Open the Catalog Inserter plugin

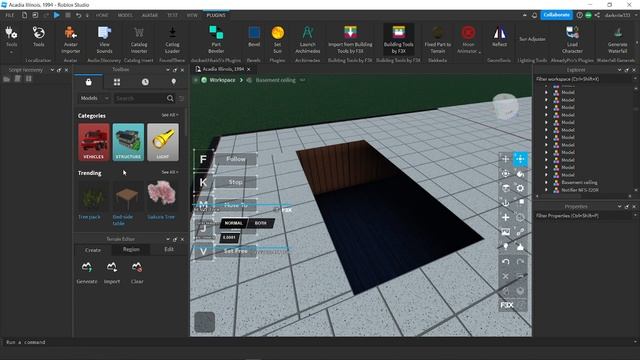click(x=139, y=40)
